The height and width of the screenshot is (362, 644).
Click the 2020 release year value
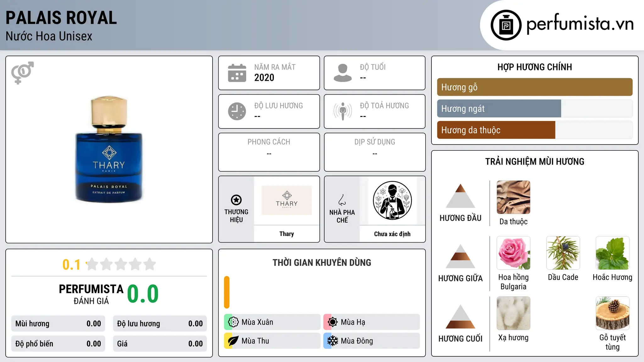click(x=264, y=78)
